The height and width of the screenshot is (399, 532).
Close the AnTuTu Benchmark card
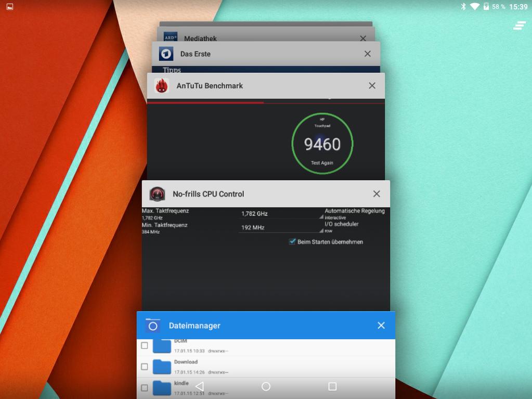pyautogui.click(x=372, y=85)
